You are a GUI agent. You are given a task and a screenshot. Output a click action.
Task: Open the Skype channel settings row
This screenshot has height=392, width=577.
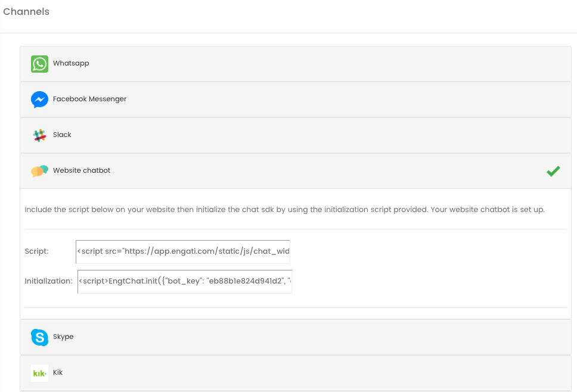(296, 337)
